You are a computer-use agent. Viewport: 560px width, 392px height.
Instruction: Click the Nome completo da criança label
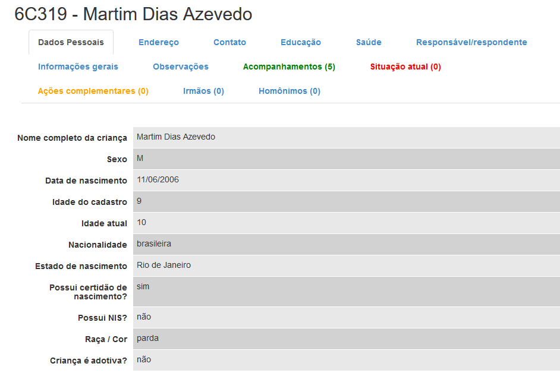(72, 138)
